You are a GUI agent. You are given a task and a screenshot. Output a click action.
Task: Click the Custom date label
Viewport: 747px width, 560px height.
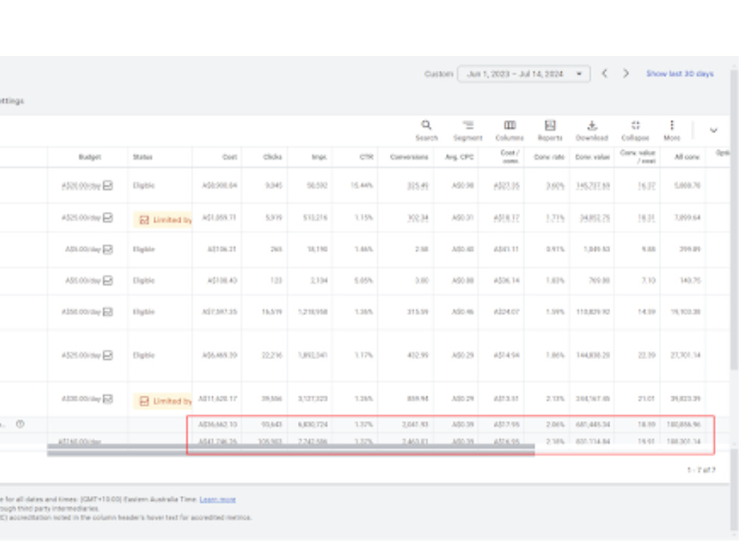click(438, 74)
